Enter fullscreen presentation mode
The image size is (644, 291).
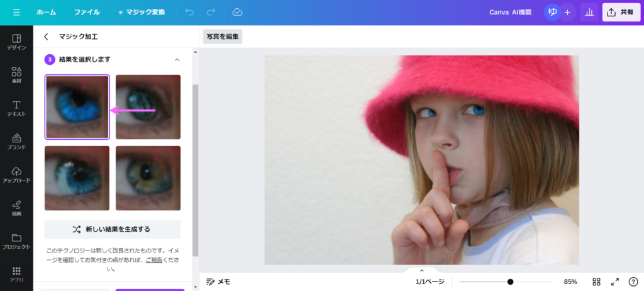615,282
